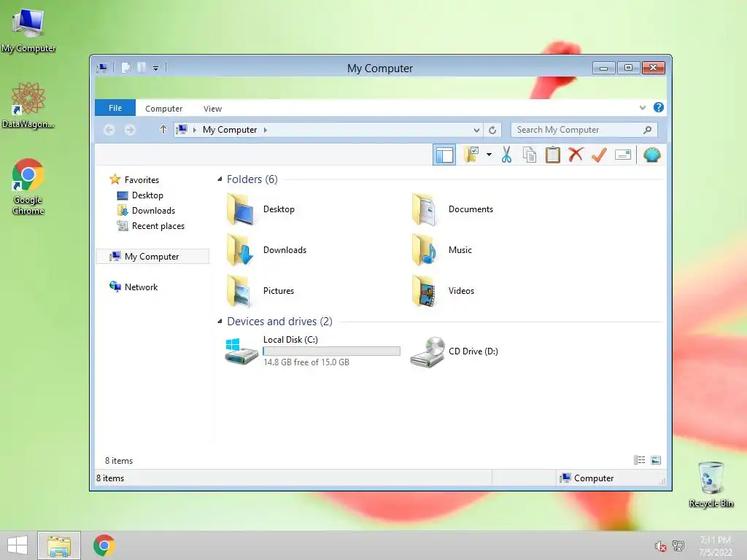Select Local Disk (C:) drive
The image size is (747, 560).
[x=312, y=351]
